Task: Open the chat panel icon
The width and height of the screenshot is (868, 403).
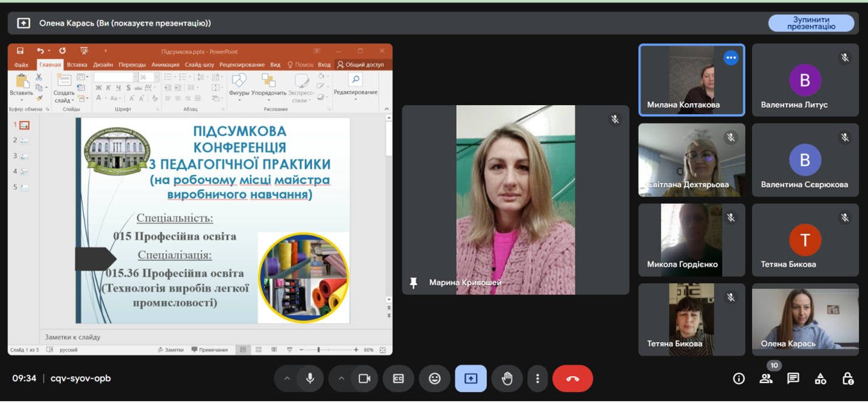Action: coord(793,379)
